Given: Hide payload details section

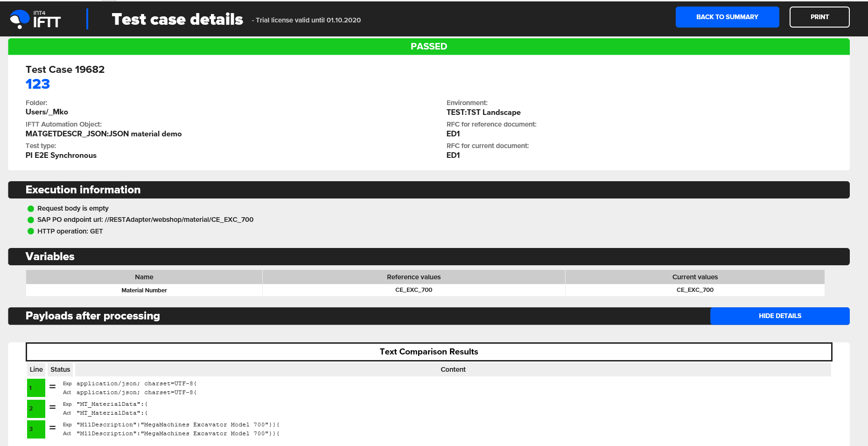Looking at the screenshot, I should [779, 316].
